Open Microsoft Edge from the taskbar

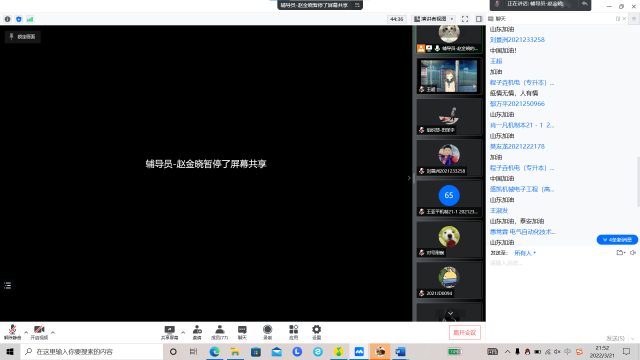click(214, 351)
